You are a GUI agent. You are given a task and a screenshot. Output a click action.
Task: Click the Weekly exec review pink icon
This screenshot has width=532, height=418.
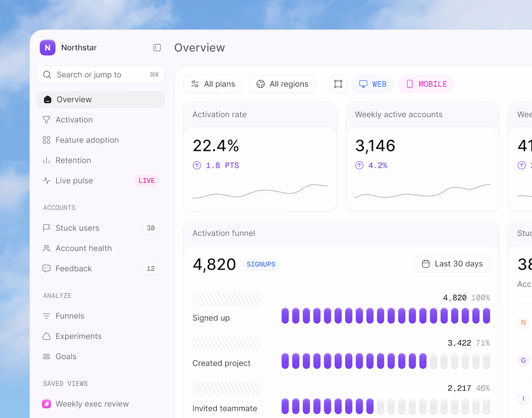pos(46,404)
